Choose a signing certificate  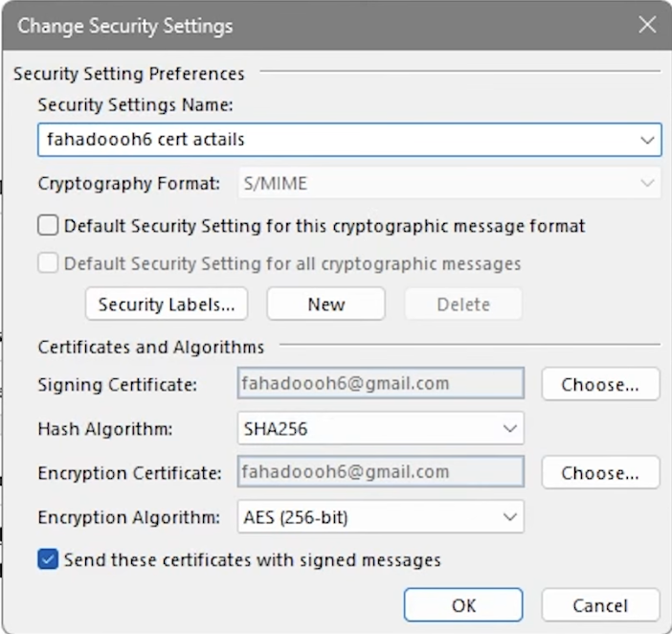point(600,384)
